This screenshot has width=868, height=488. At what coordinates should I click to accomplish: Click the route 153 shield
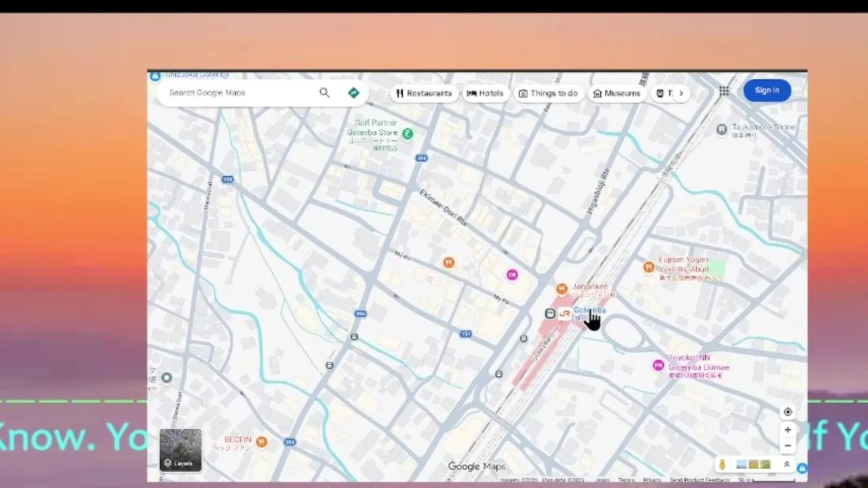coord(228,180)
